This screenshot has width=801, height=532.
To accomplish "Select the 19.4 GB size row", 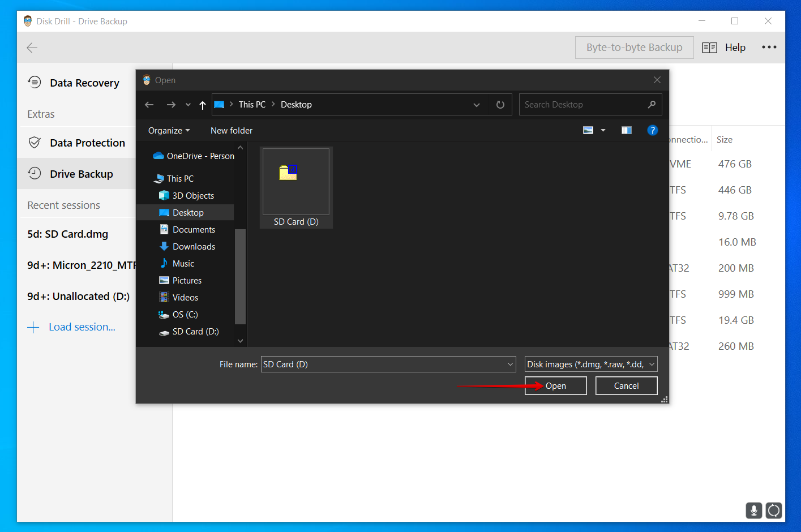I will [x=736, y=320].
